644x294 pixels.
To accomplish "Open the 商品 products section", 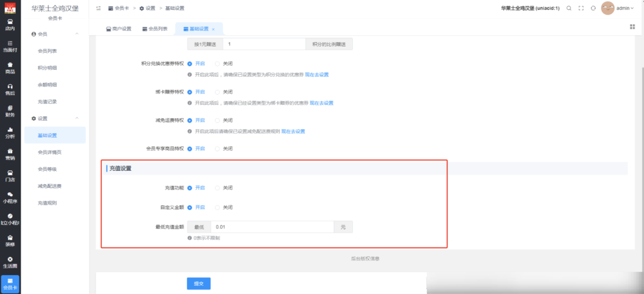I will click(10, 68).
